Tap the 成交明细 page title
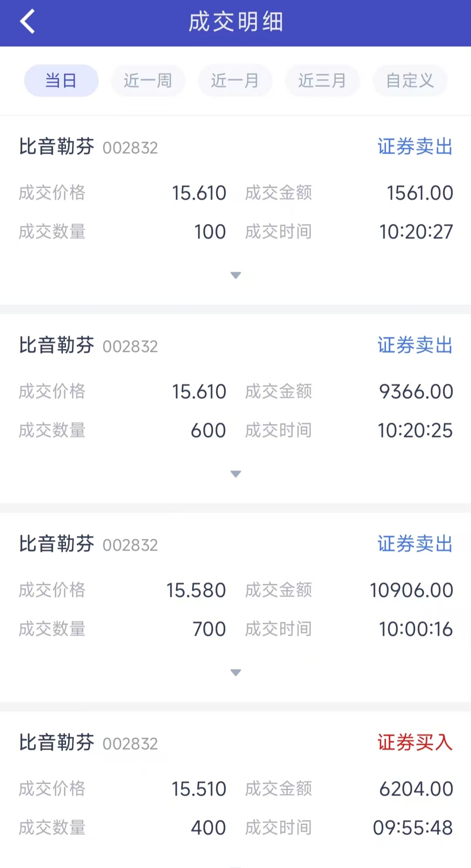Screen dimensions: 471x868 coord(236,22)
